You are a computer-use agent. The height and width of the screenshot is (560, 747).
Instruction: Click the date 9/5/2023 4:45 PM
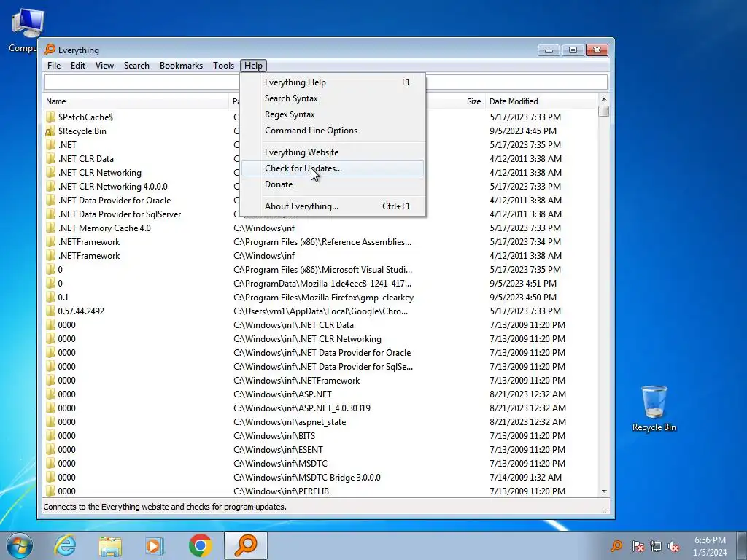click(x=523, y=131)
